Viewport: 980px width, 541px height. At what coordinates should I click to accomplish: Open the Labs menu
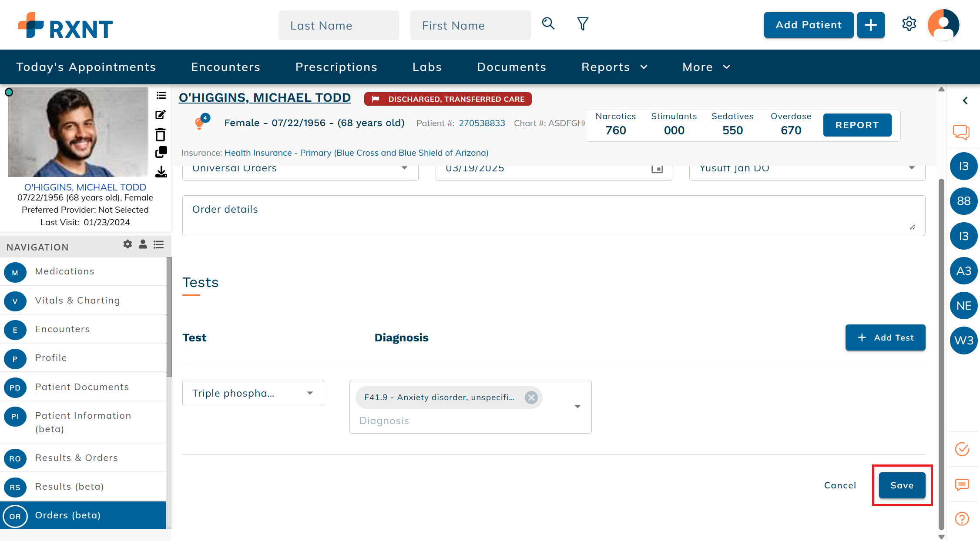click(427, 67)
